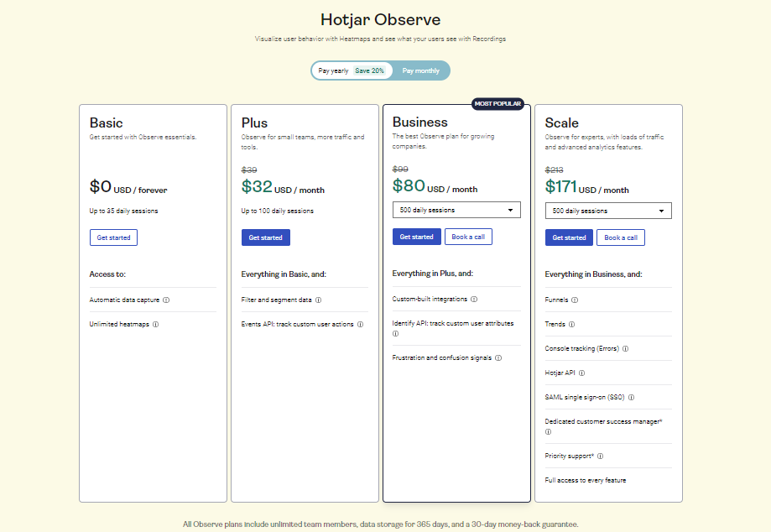
Task: Click the Scale plan title
Action: tap(561, 123)
